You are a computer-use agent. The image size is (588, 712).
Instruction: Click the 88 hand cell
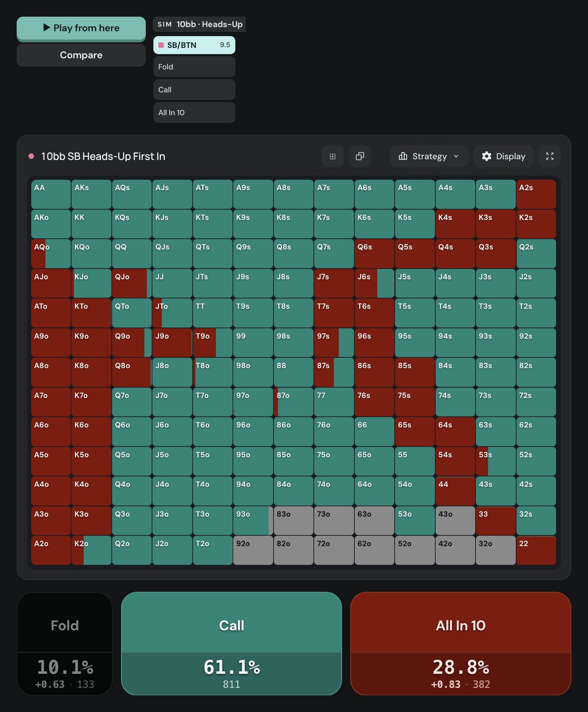click(294, 372)
